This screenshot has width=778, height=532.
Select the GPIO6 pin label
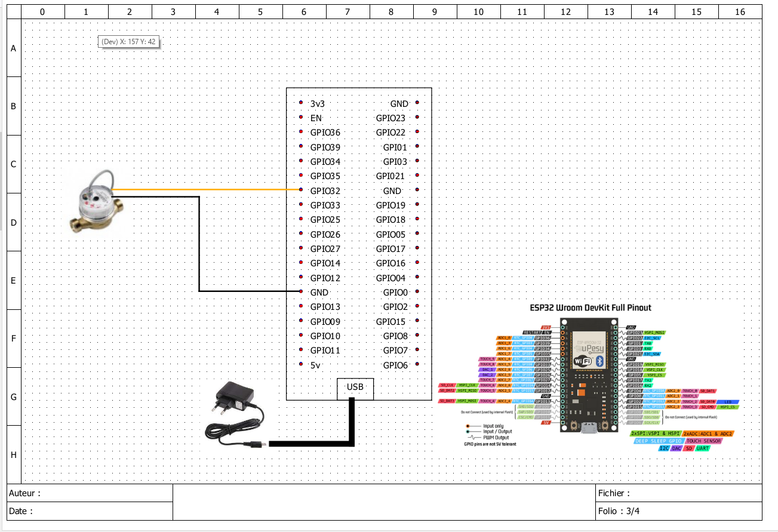395,365
